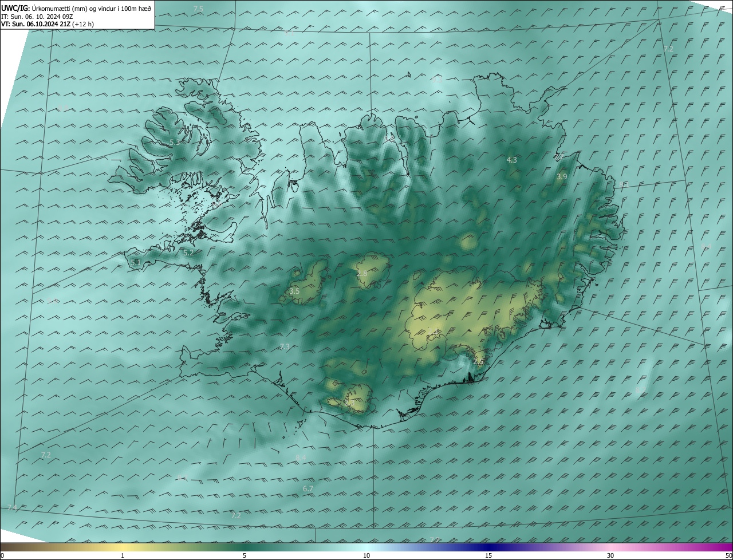Click the 5.3 value label over the Westfjords
The height and width of the screenshot is (560, 733).
point(175,142)
